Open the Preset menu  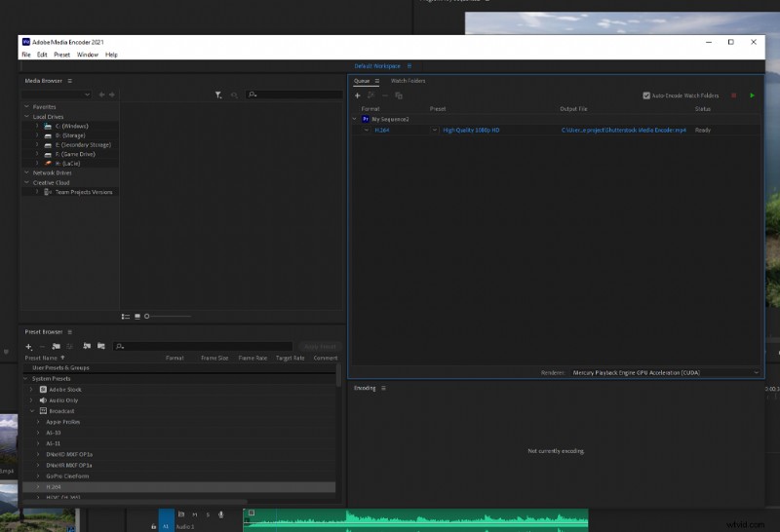pyautogui.click(x=62, y=55)
